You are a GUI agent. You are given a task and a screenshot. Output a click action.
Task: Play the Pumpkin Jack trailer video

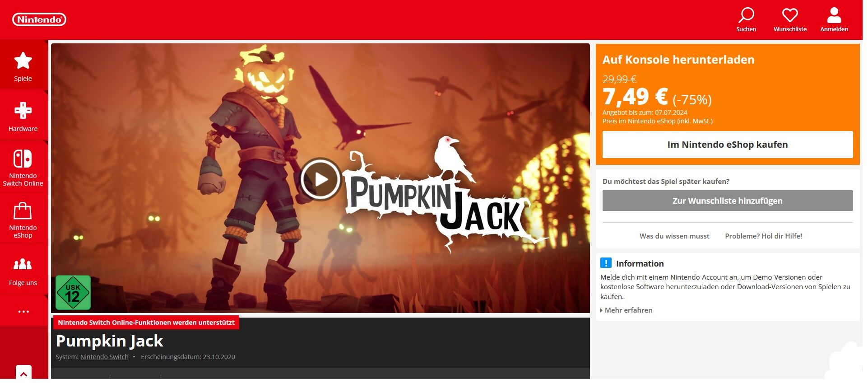(x=320, y=179)
